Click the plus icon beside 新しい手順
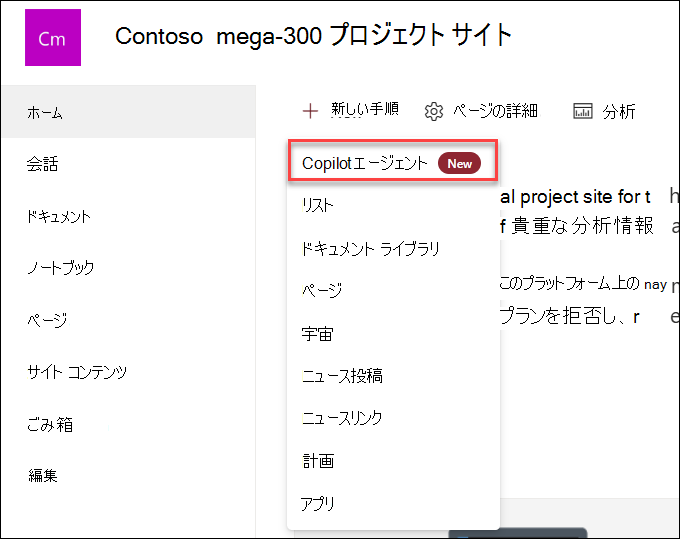 [310, 111]
